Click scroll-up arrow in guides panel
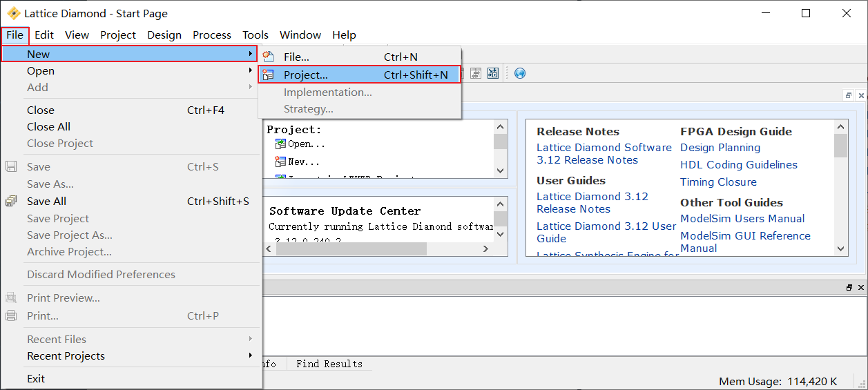Viewport: 868px width, 390px height. click(x=840, y=126)
